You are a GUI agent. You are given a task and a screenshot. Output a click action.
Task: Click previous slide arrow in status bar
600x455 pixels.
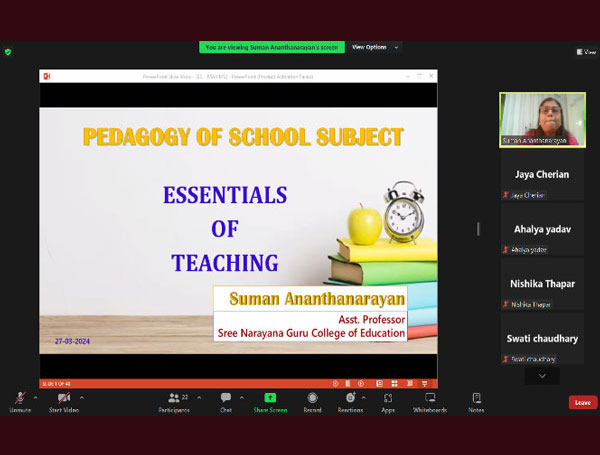click(335, 383)
